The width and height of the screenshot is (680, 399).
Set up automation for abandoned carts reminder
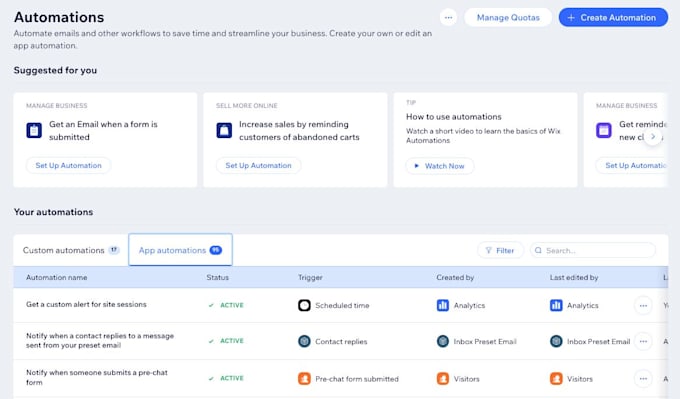258,165
